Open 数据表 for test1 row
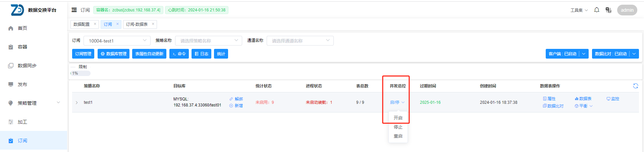Image resolution: width=644 pixels, height=152 pixels. point(583,99)
